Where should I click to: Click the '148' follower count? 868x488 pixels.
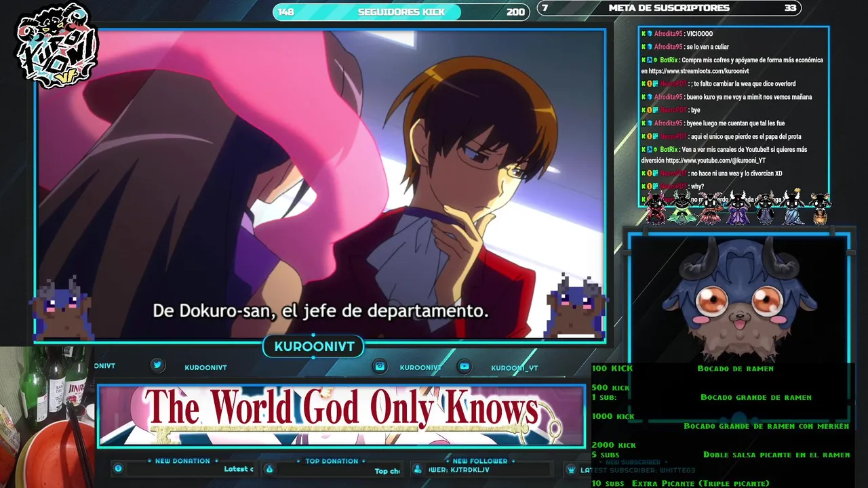coord(286,12)
